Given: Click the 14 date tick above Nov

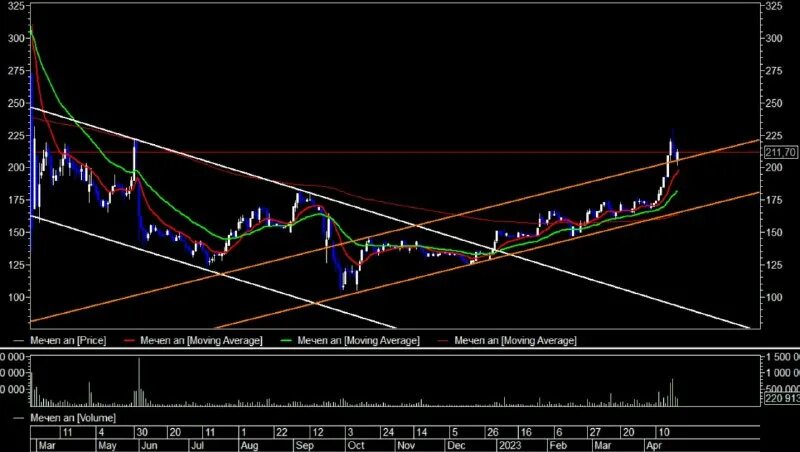Looking at the screenshot, I should 421,433.
